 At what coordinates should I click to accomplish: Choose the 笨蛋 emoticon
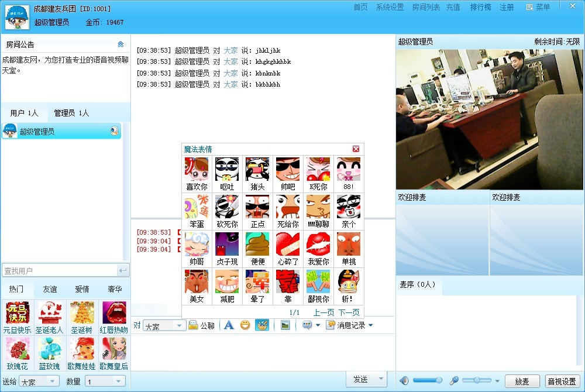197,211
